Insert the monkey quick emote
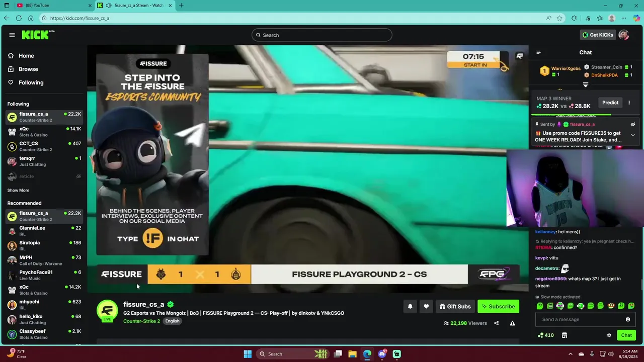 pos(611,306)
